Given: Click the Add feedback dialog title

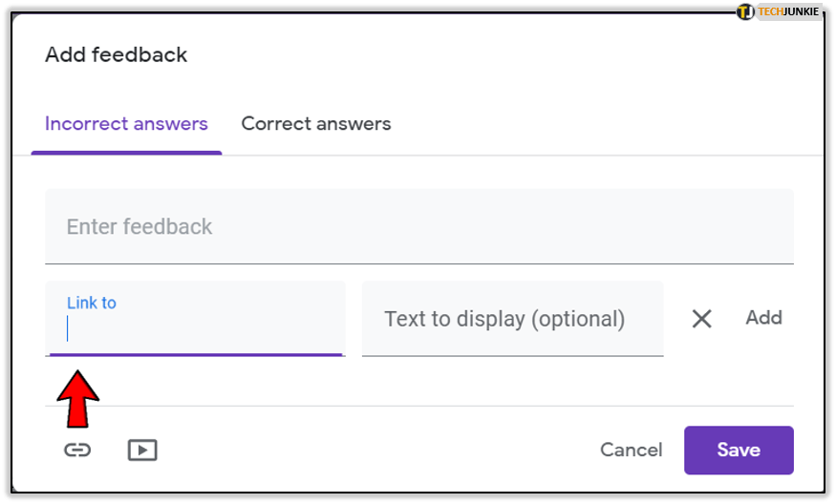Looking at the screenshot, I should tap(117, 55).
